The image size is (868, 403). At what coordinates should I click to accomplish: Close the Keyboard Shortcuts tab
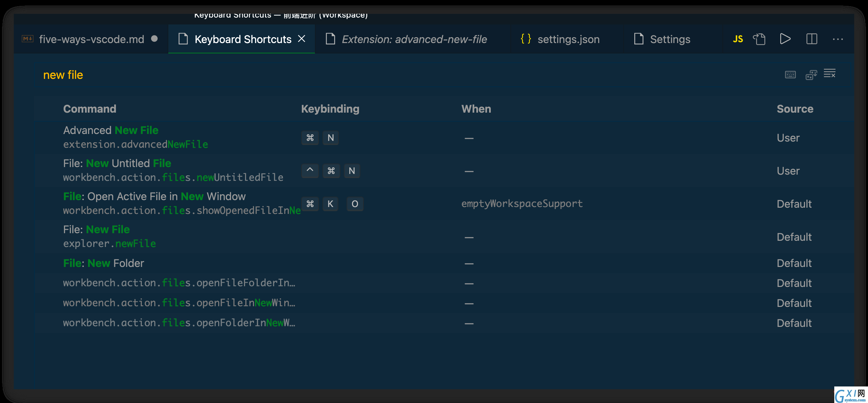[x=301, y=39]
